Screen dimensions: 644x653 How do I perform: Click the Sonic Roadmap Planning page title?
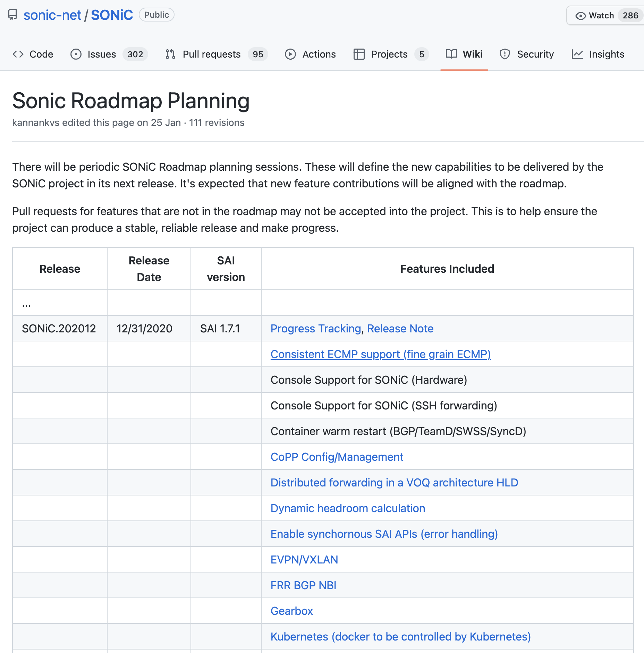(x=131, y=101)
